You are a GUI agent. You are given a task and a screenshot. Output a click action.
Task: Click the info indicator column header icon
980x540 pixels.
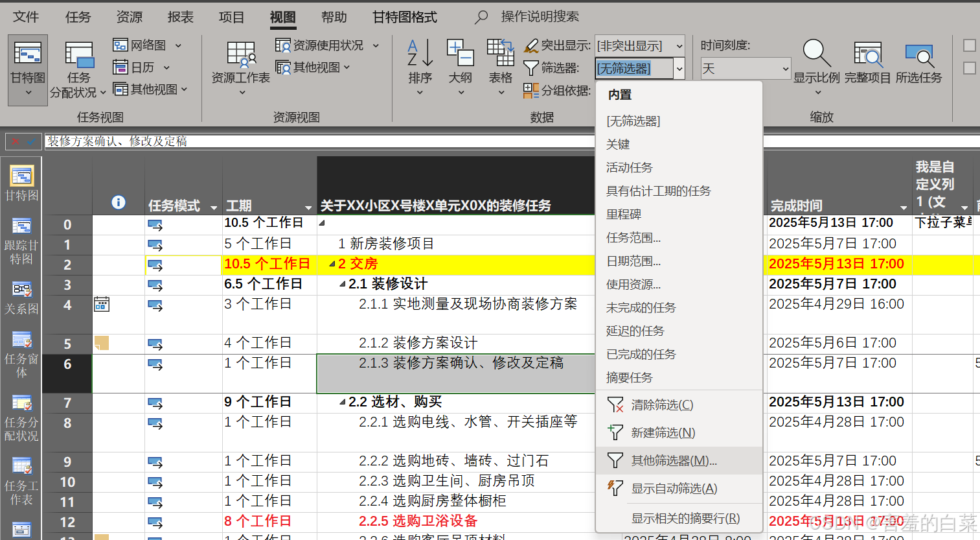[x=119, y=202]
